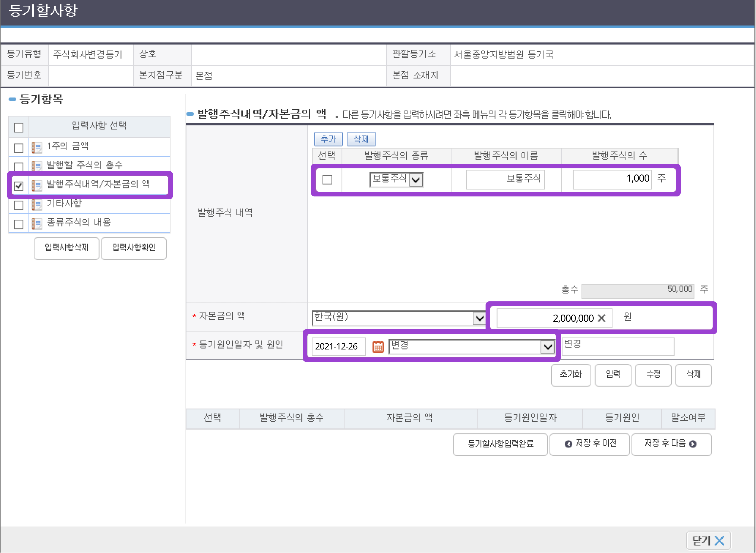Click the 등기할사항입력완료 button

(500, 444)
